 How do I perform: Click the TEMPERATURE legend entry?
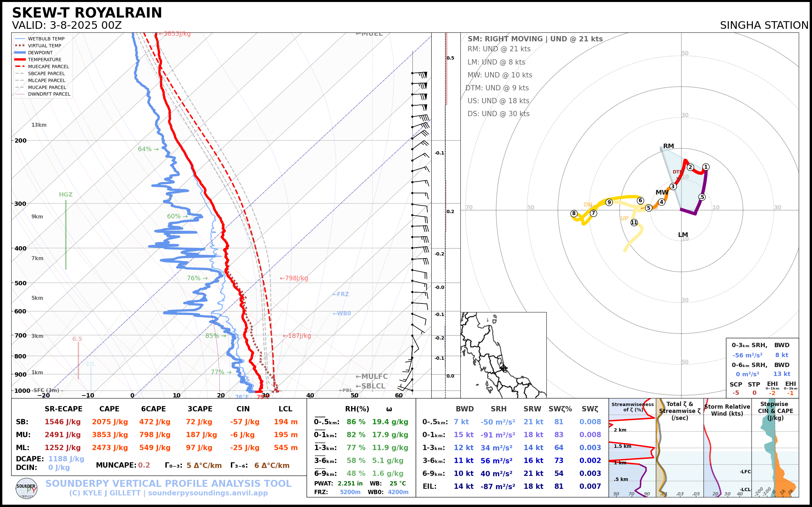coord(45,60)
